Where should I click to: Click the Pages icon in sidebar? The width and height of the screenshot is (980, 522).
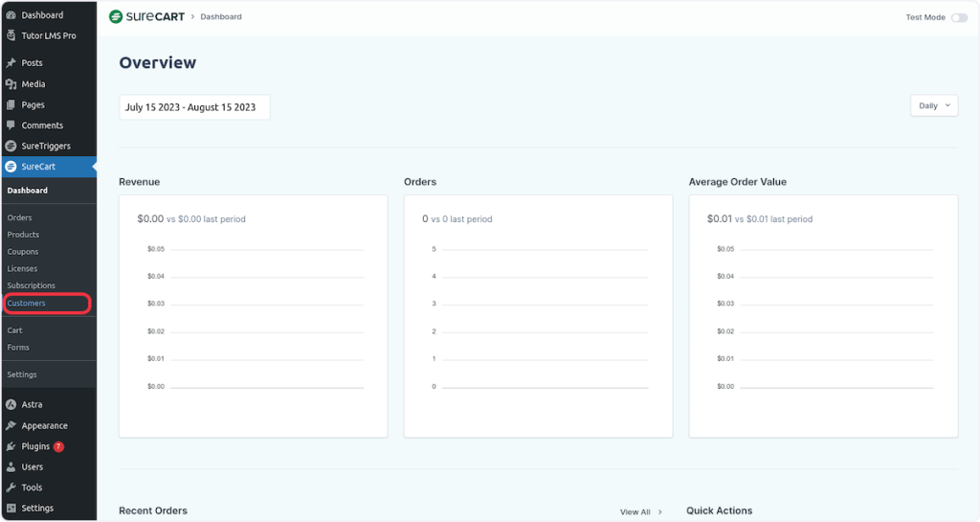pos(11,105)
